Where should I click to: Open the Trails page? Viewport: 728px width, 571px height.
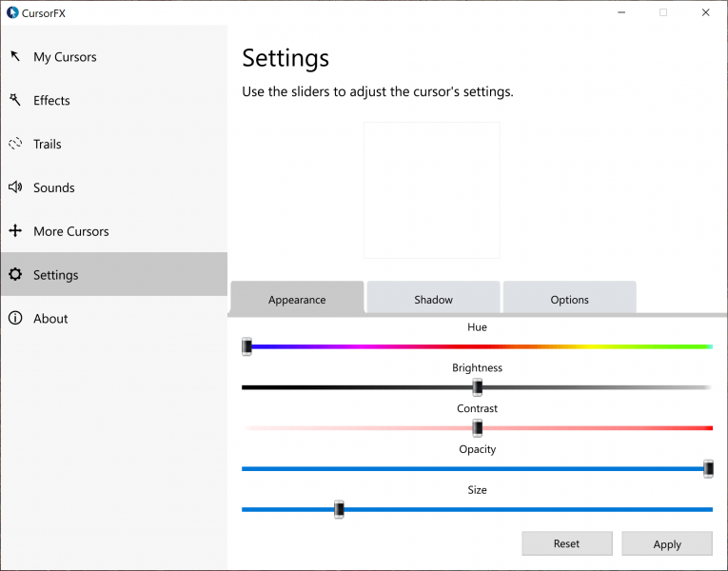click(x=114, y=144)
